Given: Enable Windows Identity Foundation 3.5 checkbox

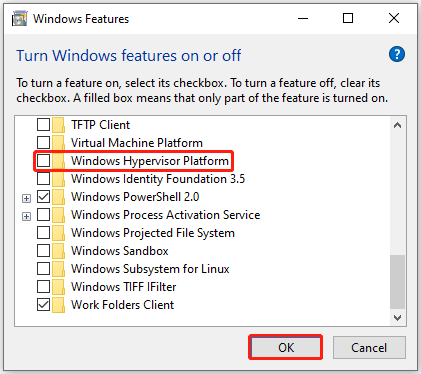Looking at the screenshot, I should [x=43, y=179].
